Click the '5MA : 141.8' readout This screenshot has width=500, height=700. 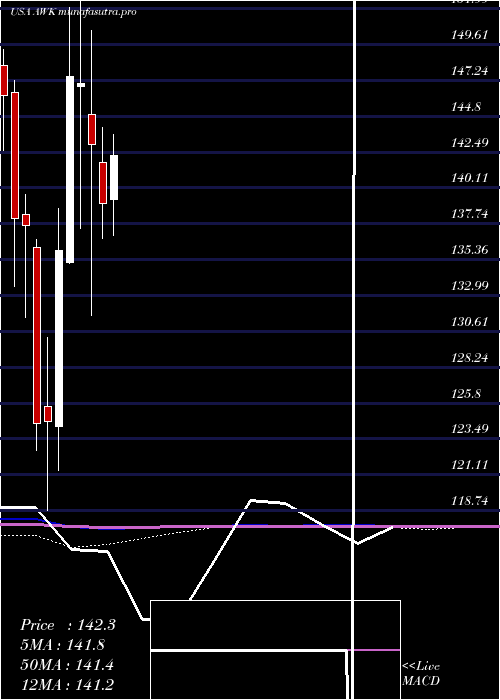point(63,645)
